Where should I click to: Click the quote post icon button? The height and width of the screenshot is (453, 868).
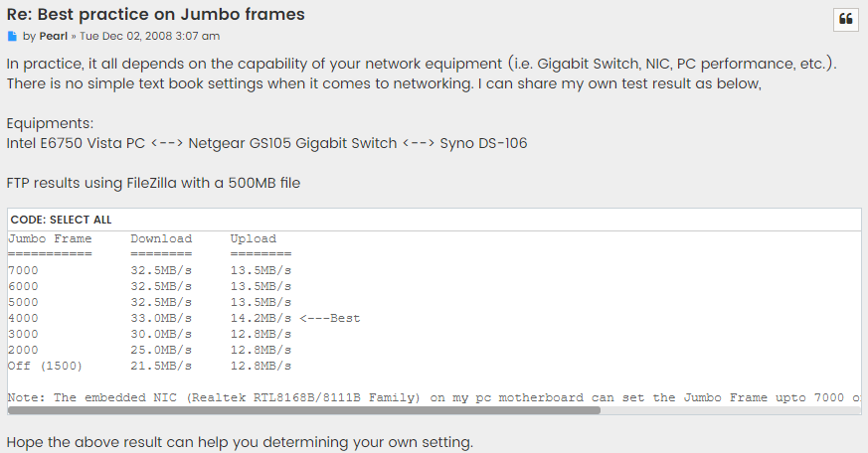click(846, 19)
